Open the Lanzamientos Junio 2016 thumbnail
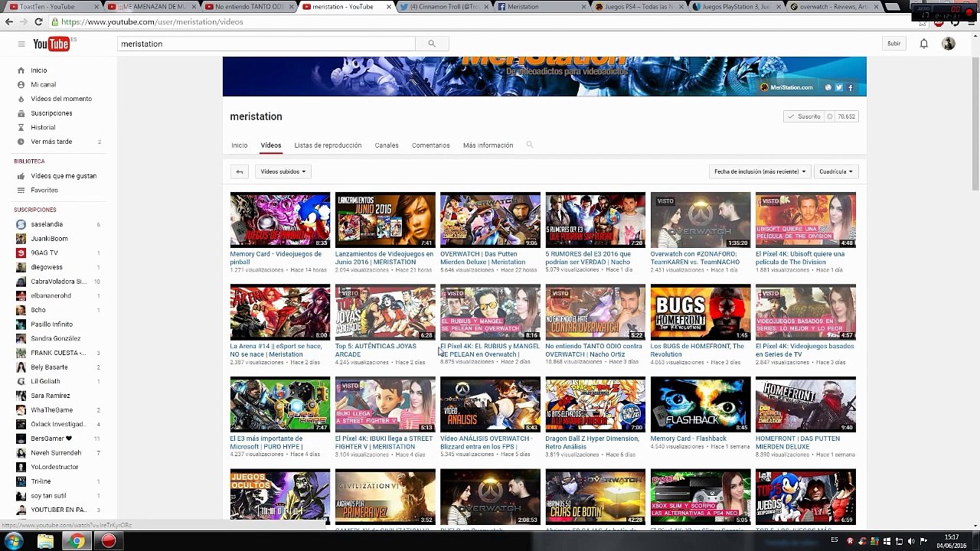The image size is (980, 551). pyautogui.click(x=385, y=220)
